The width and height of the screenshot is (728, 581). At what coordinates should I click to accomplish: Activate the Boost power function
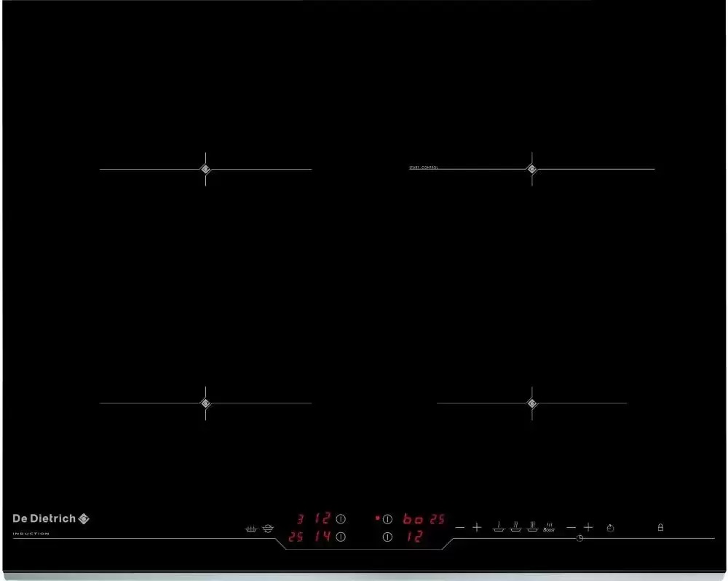pyautogui.click(x=549, y=528)
